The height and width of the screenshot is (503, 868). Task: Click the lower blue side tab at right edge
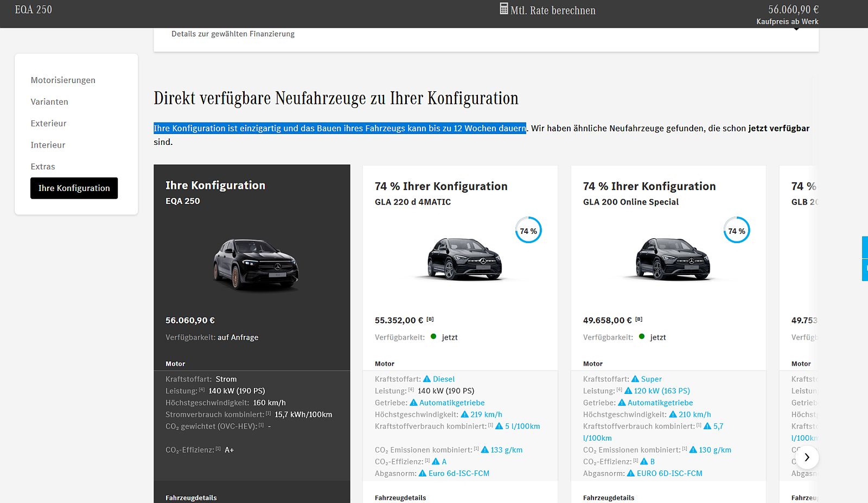[865, 270]
